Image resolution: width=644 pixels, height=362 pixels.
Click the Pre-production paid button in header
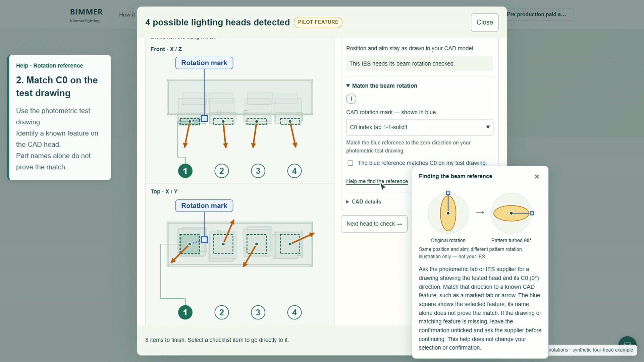click(539, 14)
